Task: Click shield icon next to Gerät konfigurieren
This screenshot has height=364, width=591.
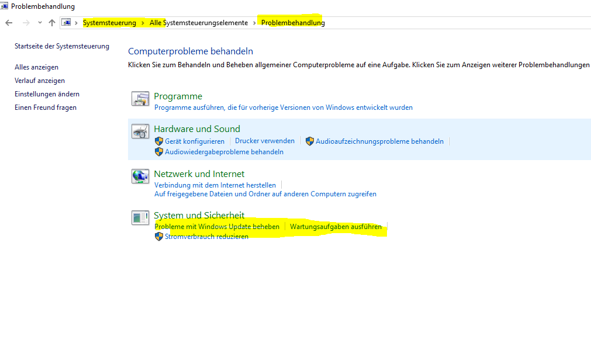Action: pyautogui.click(x=159, y=141)
